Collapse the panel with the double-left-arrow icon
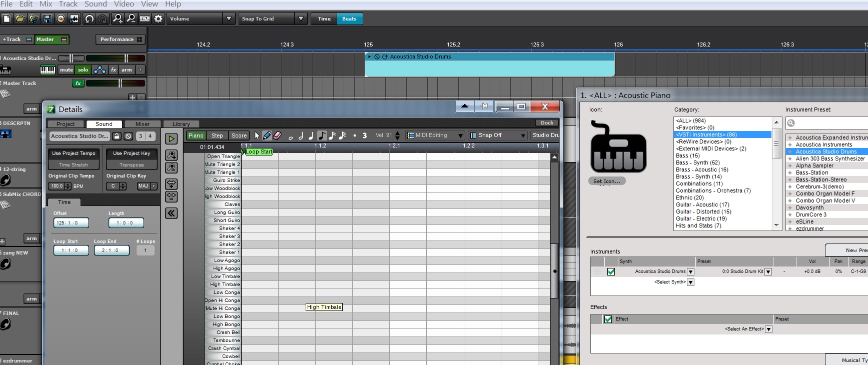The image size is (868, 365). tap(171, 213)
